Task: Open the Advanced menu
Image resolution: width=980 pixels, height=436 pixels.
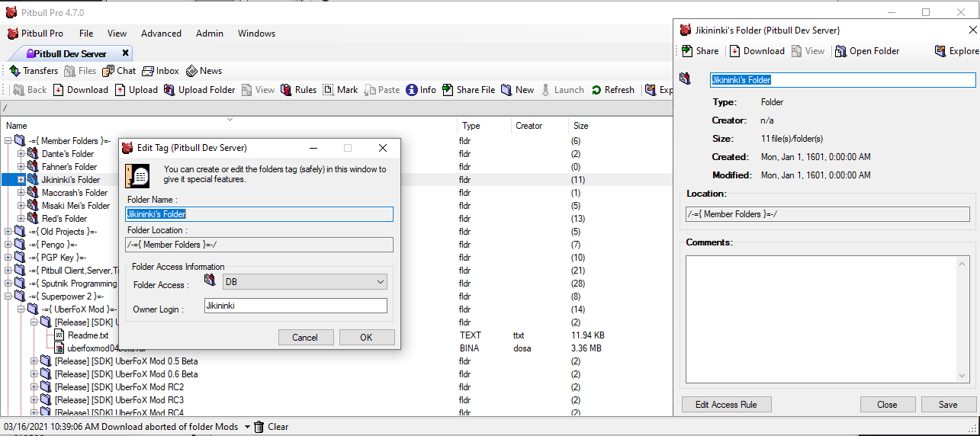Action: (161, 34)
